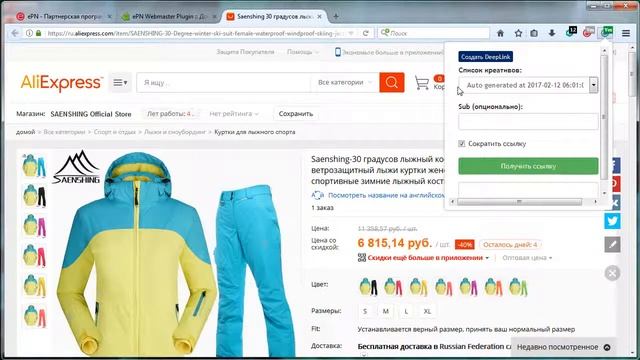The image size is (640, 360).
Task: Click 'домой' breadcrumb link
Action: tap(25, 132)
